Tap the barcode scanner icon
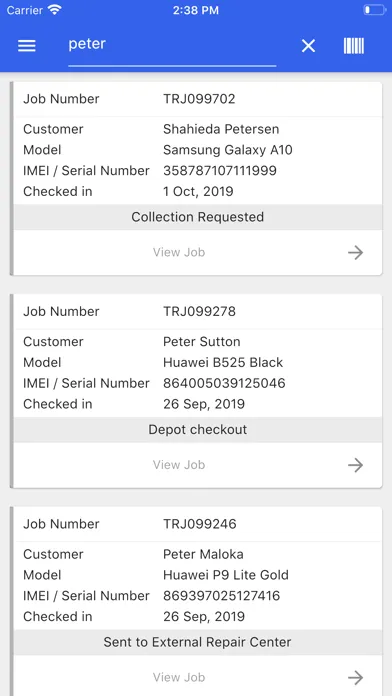The height and width of the screenshot is (696, 392). click(x=354, y=46)
